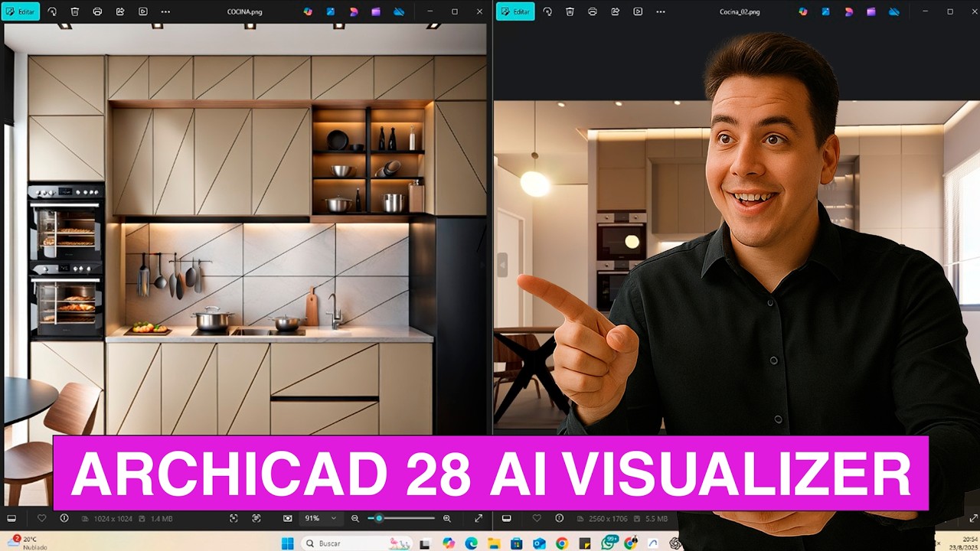Click the Buscar taskbar search box
The height and width of the screenshot is (551, 980).
(358, 543)
